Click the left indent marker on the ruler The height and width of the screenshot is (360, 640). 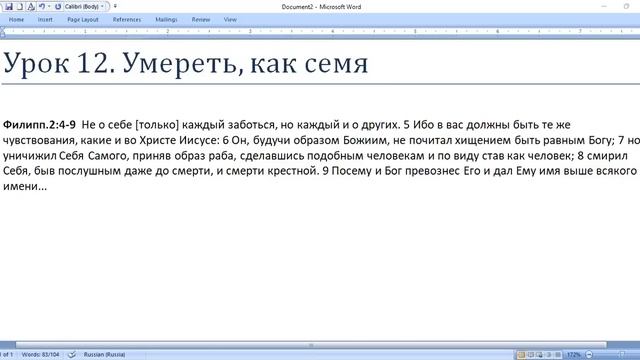[2, 32]
